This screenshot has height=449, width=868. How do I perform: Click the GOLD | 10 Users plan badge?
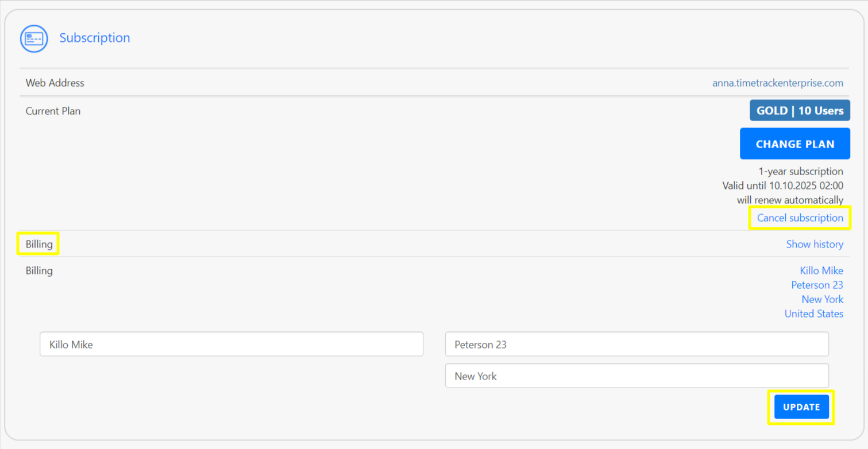tap(799, 110)
